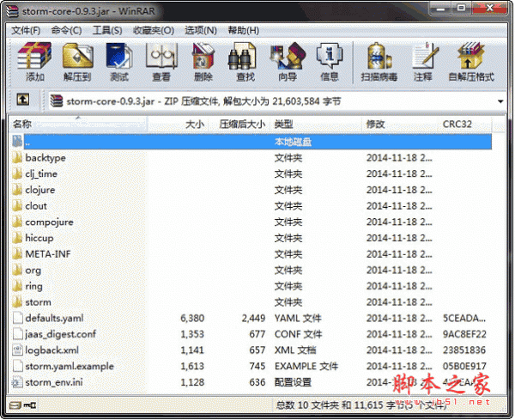Launch the Wizard (向导) tool
This screenshot has height=420, width=515.
(x=288, y=62)
